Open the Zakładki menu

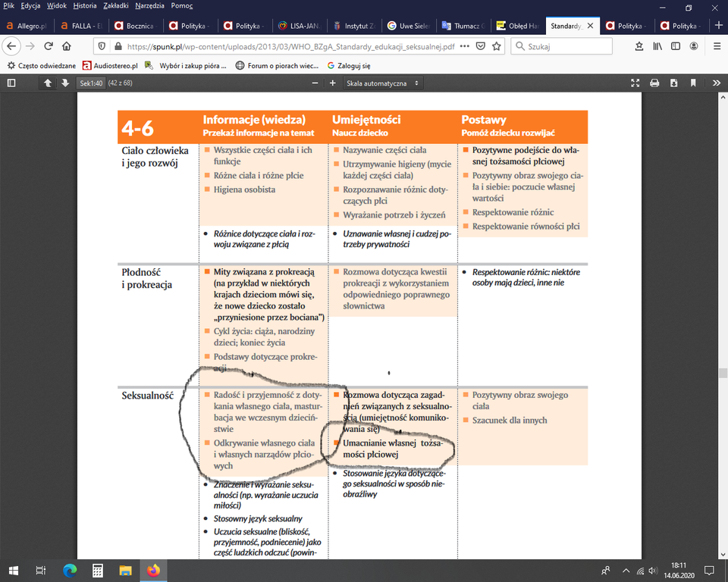(116, 5)
